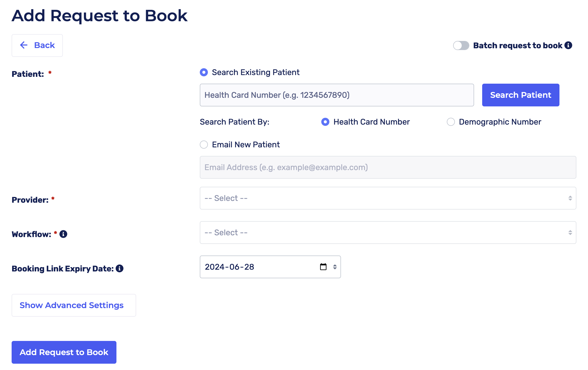Enable the Batch request to book toggle
This screenshot has height=370, width=588.
(461, 45)
